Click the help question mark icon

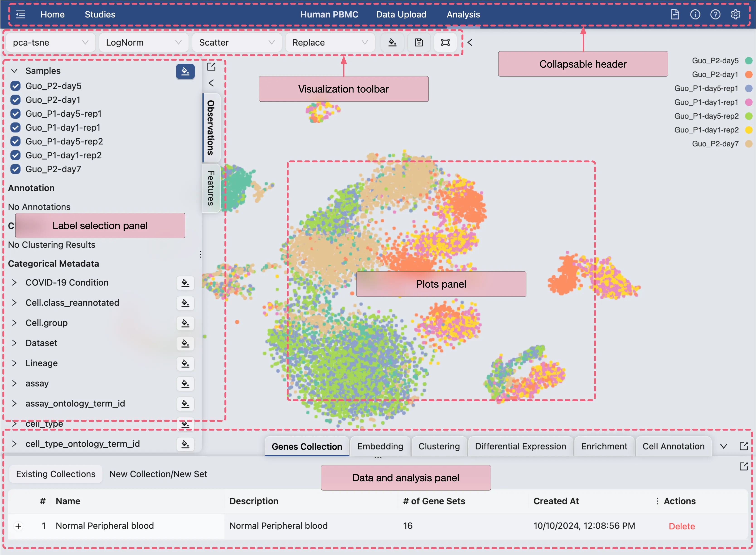click(715, 15)
